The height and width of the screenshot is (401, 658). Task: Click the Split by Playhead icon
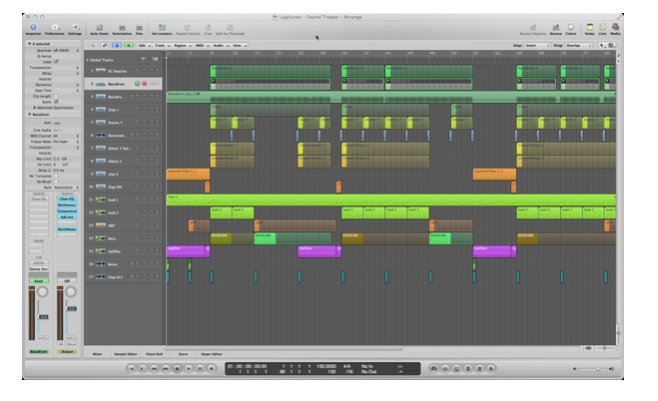point(230,27)
